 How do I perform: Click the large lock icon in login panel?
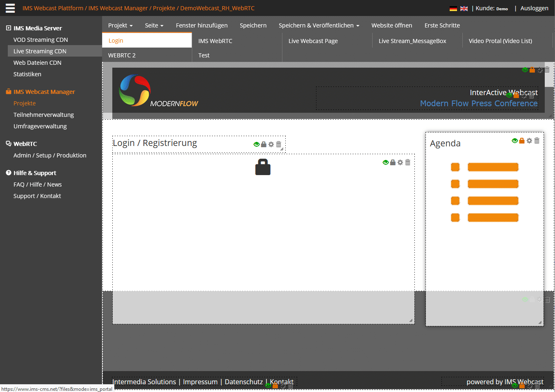(263, 167)
